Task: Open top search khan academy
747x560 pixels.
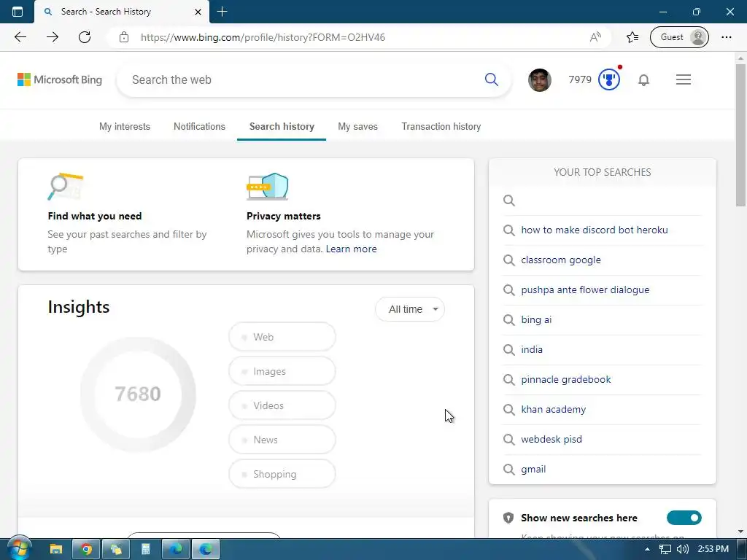Action: pos(553,410)
